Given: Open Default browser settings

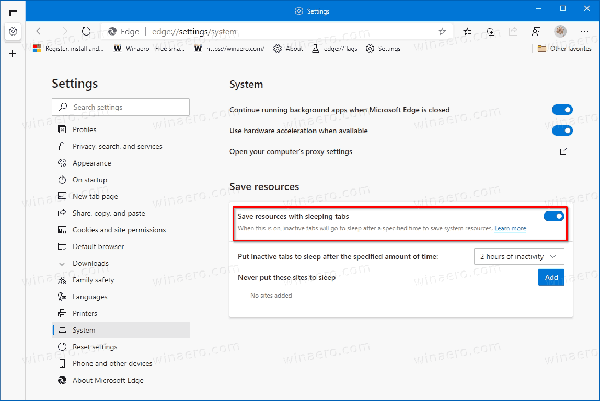Looking at the screenshot, I should click(x=121, y=246).
